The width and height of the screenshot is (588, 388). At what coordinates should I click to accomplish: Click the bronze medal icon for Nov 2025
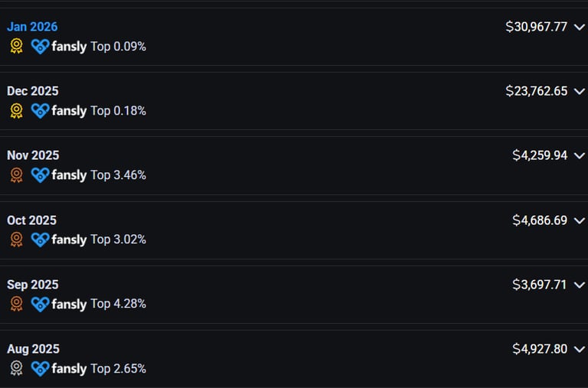tap(16, 175)
